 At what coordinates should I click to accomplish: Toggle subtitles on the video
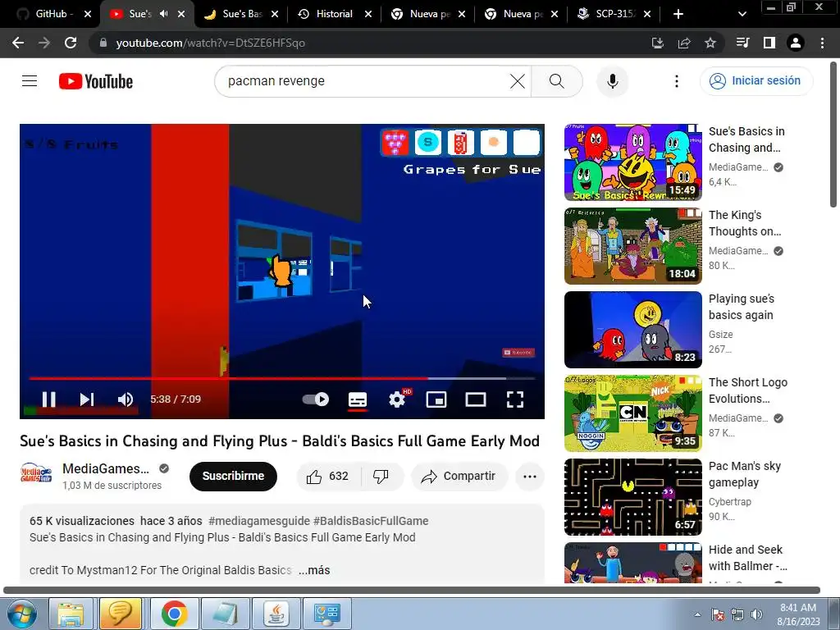[358, 399]
